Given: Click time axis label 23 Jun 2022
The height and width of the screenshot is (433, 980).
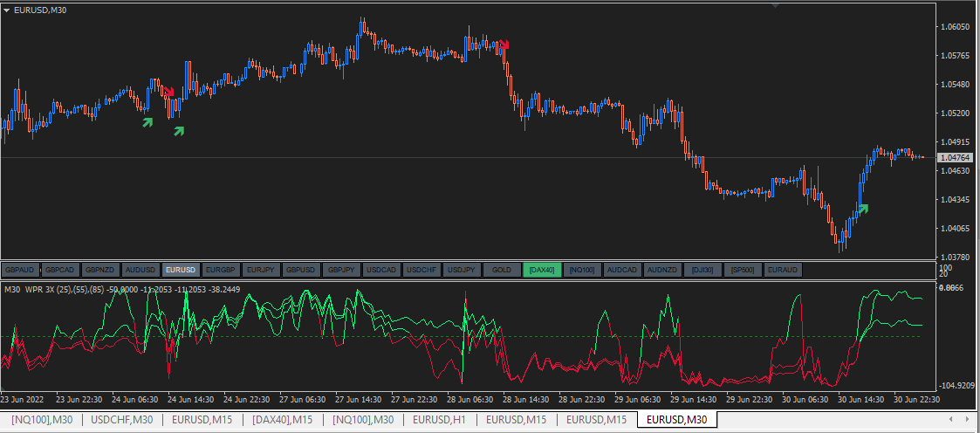Looking at the screenshot, I should click(21, 399).
